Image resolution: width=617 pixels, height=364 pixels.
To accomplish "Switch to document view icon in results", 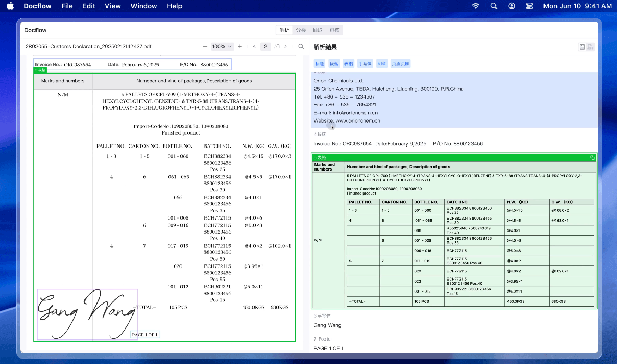I will click(590, 47).
